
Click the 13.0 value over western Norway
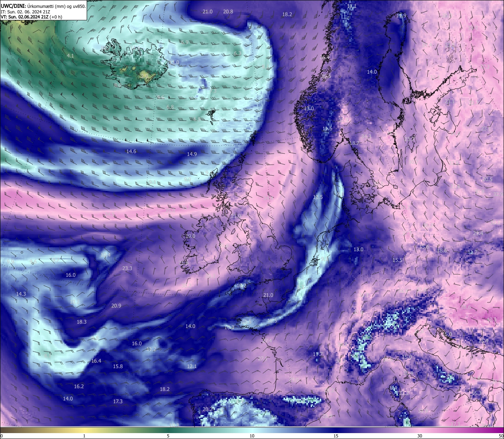click(x=309, y=109)
